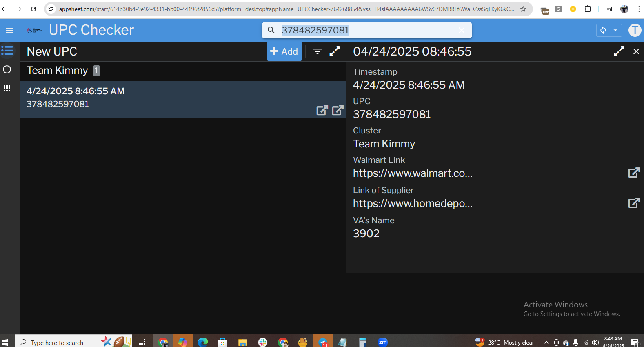This screenshot has width=644, height=347.
Task: Open the apps grid sidebar icon
Action: 7,88
